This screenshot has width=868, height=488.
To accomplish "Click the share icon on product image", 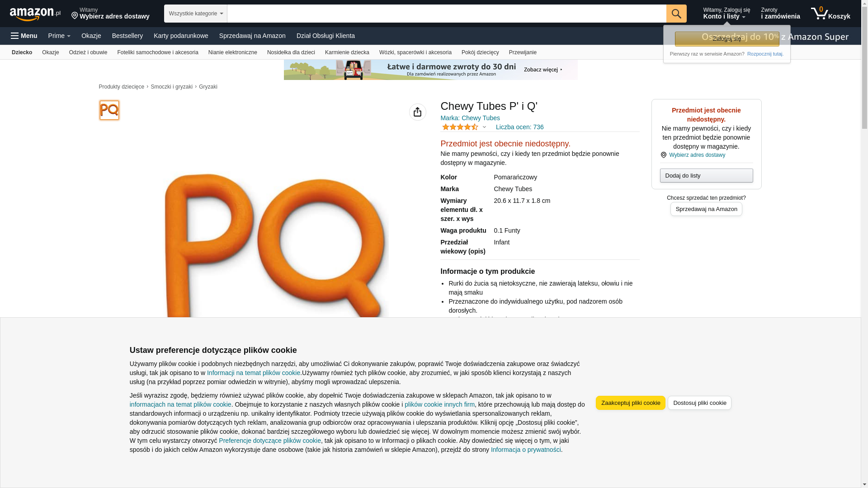I will point(418,112).
